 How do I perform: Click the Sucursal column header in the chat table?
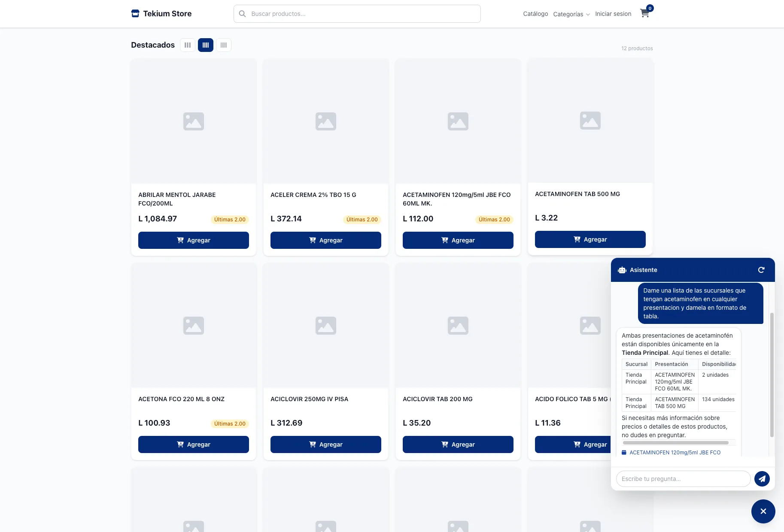pos(636,364)
